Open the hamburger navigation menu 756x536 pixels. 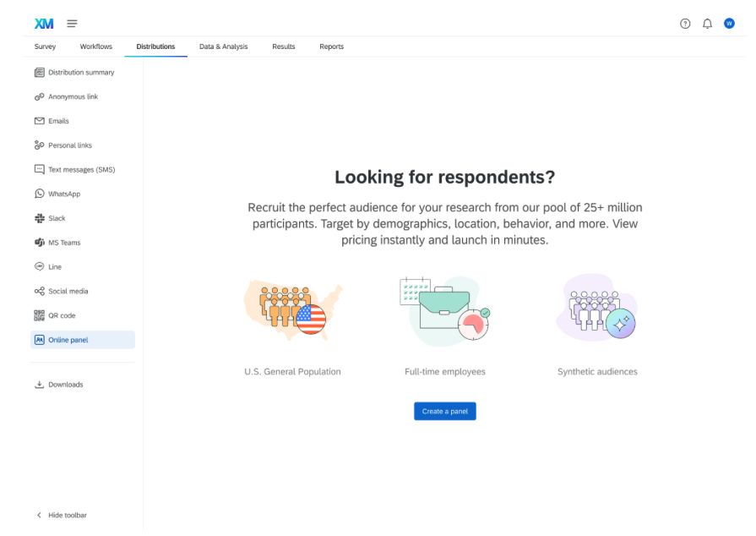72,23
